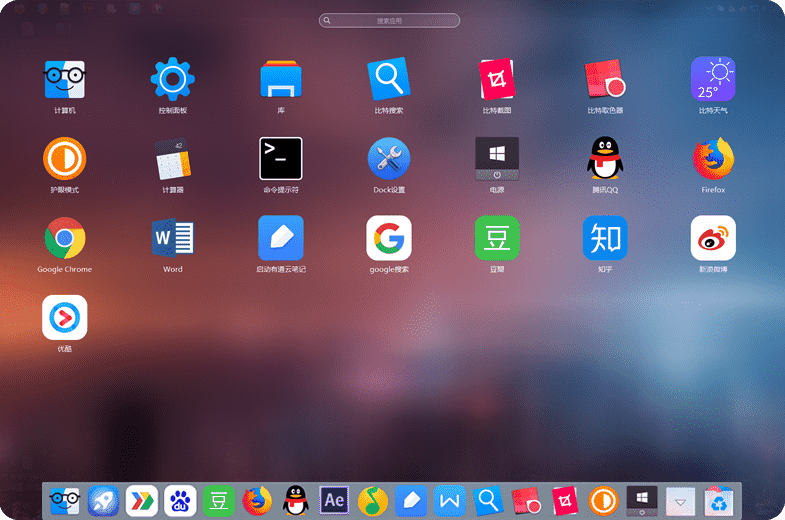Open the 新浪微博 Weibo icon
Image resolution: width=785 pixels, height=520 pixels.
[713, 238]
